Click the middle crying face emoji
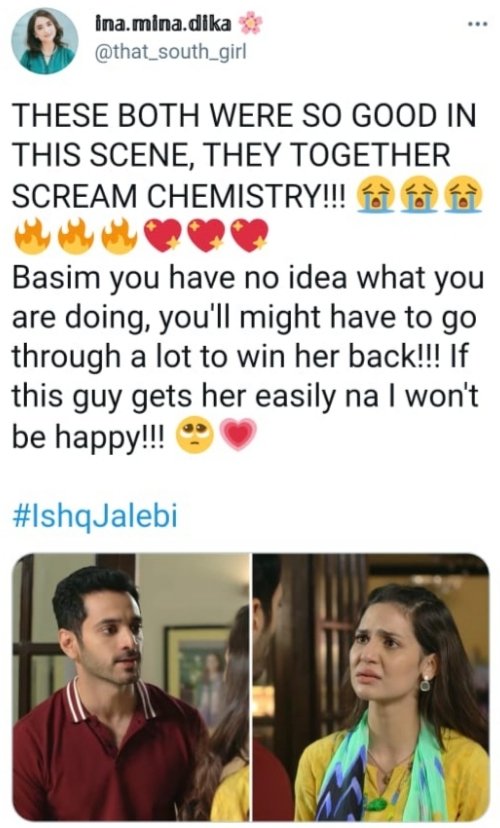This screenshot has width=500, height=828. pos(419,194)
